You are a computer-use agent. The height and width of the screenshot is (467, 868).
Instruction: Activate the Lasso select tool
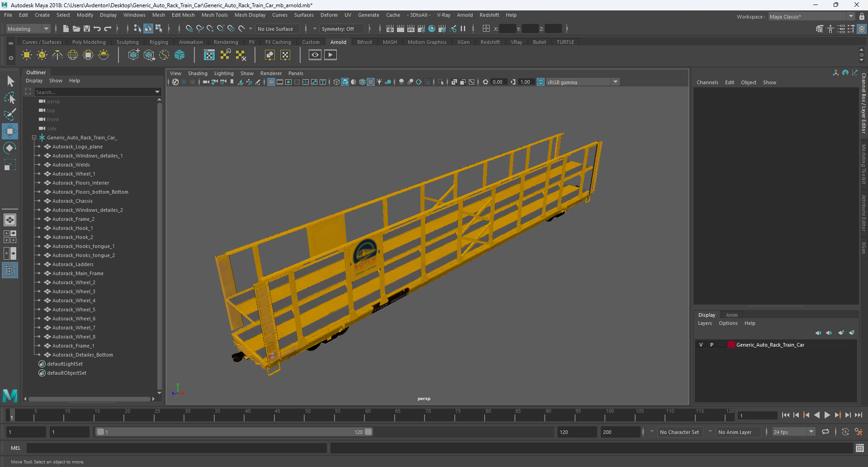(x=10, y=98)
